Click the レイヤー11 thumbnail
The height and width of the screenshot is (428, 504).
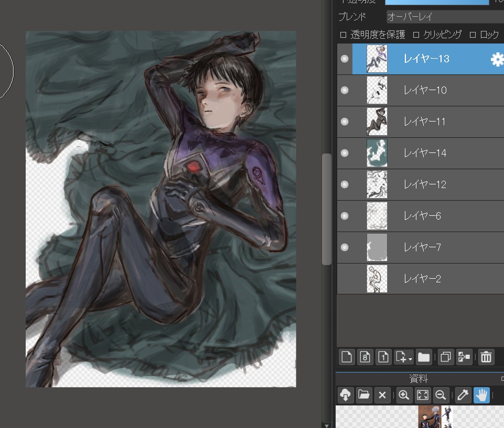[377, 122]
